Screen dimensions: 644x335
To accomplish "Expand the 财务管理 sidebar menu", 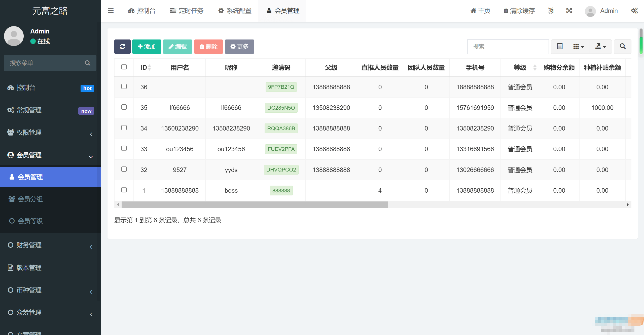I will pos(50,245).
